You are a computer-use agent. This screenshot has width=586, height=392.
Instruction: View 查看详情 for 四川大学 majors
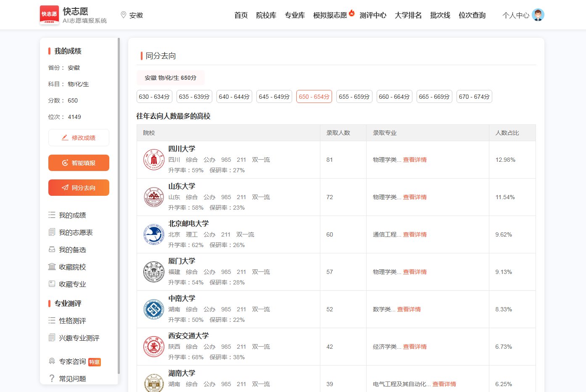(x=415, y=160)
